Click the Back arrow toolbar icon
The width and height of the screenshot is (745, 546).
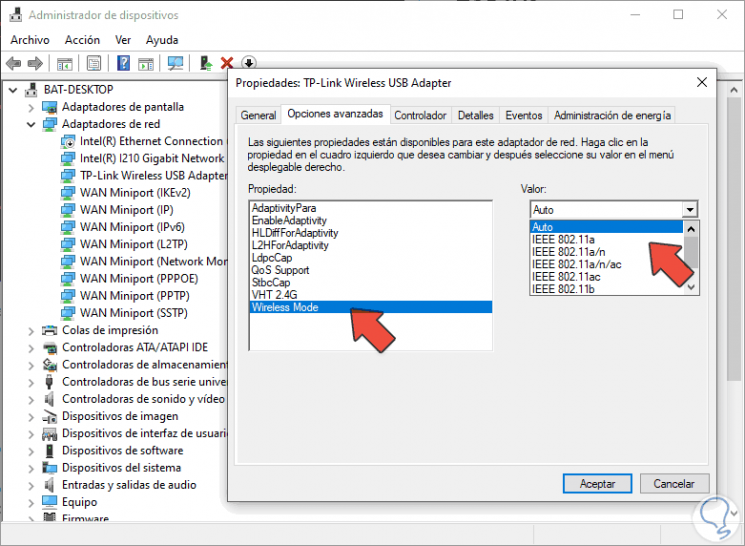tap(13, 63)
